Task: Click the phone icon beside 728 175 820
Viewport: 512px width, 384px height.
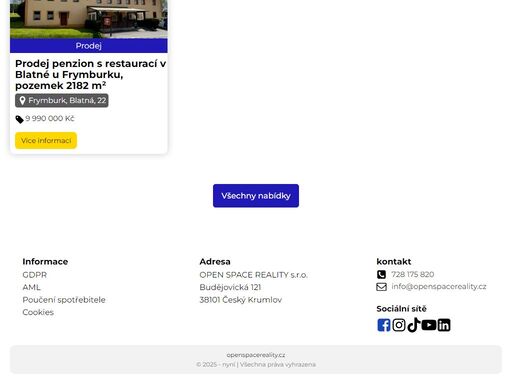Action: pyautogui.click(x=381, y=274)
